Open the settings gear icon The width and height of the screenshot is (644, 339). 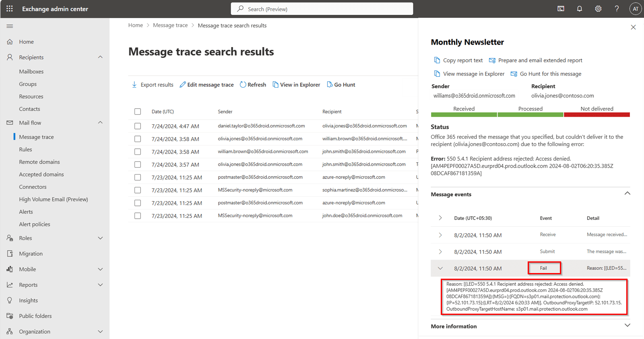pos(599,8)
